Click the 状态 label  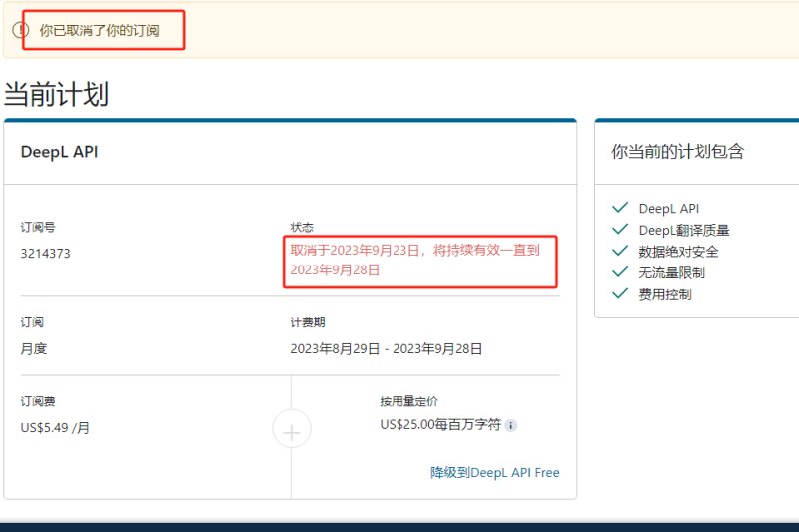point(302,227)
